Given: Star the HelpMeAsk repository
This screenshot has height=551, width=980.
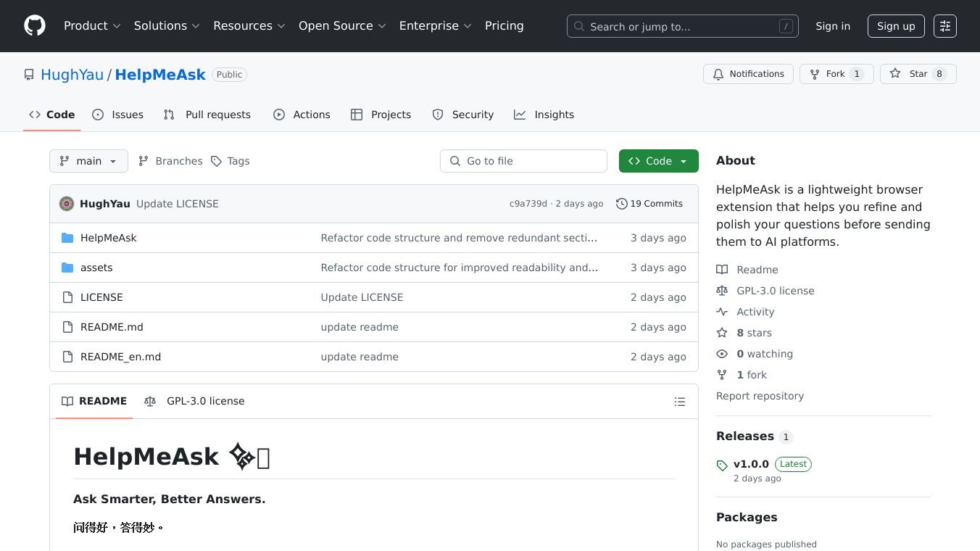Looking at the screenshot, I should (910, 74).
